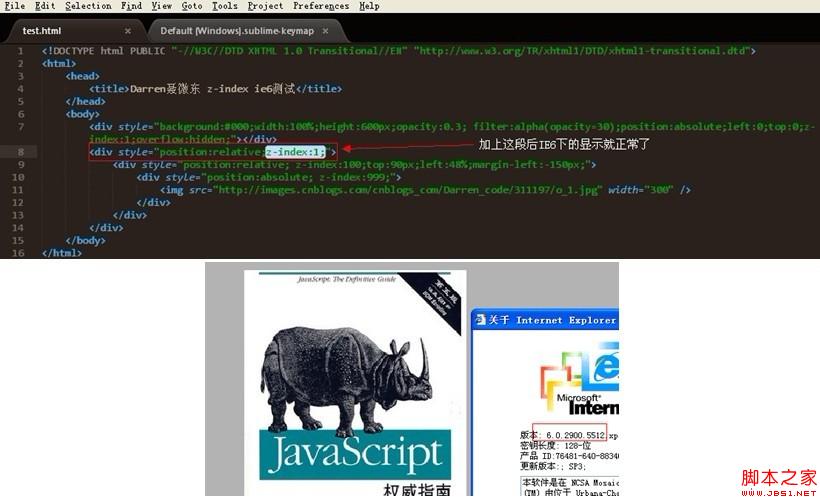Click the opening <body> tag line
Image resolution: width=820 pixels, height=499 pixels.
(82, 114)
